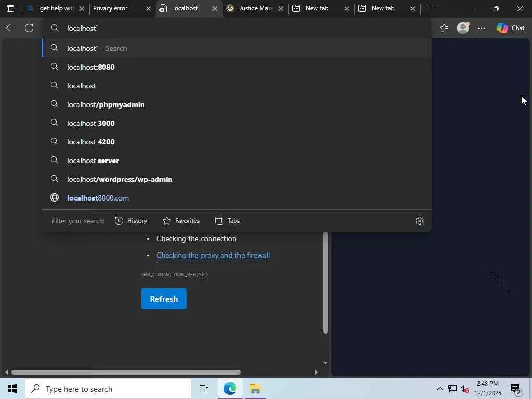Click the scroll-right arrow at the bottom

coord(316,372)
